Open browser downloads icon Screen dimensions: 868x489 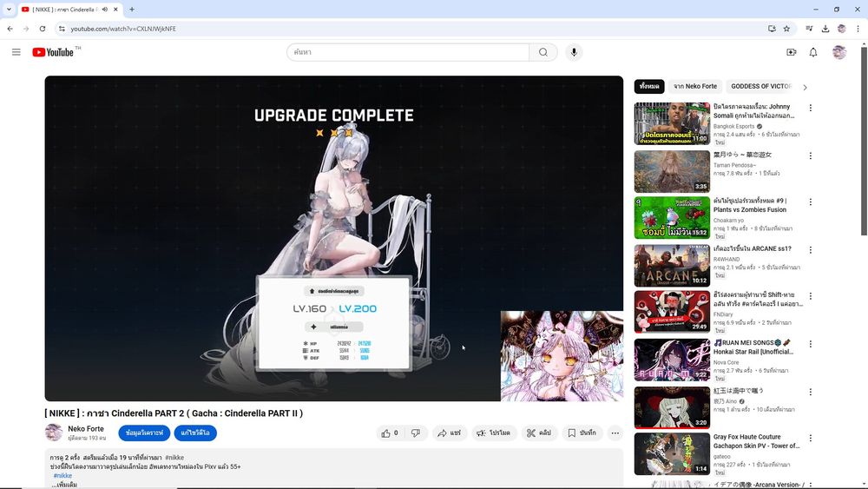[825, 29]
